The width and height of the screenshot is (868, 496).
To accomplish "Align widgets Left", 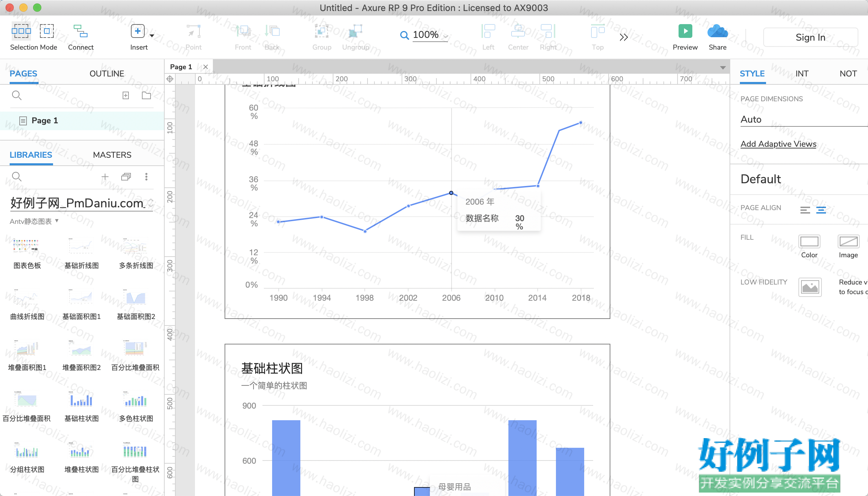I will (x=488, y=31).
